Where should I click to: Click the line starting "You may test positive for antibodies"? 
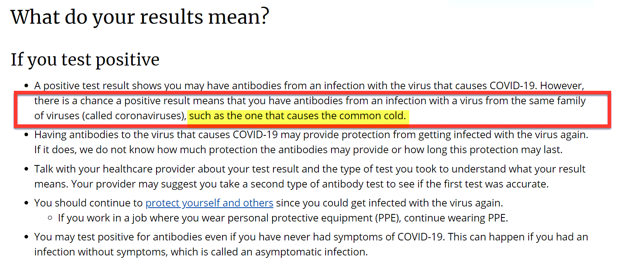tap(311, 237)
